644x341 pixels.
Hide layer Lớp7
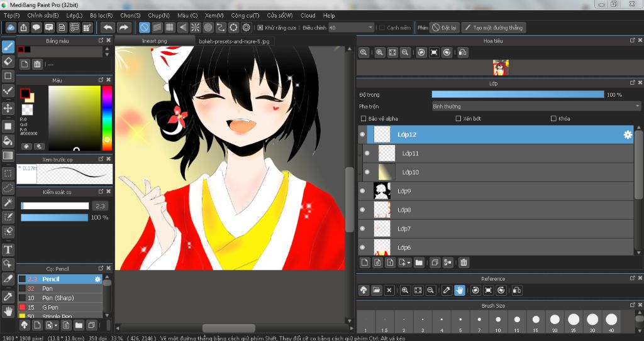pos(363,229)
